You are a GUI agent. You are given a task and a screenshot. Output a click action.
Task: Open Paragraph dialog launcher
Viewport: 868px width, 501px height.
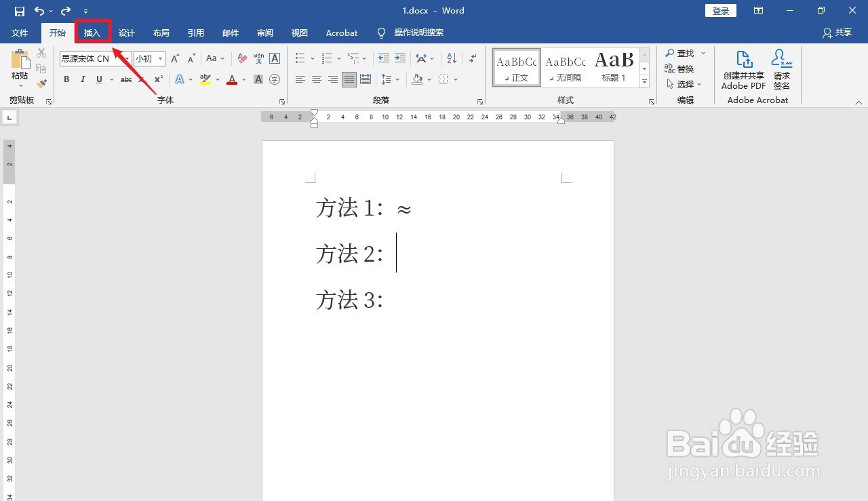(x=480, y=101)
